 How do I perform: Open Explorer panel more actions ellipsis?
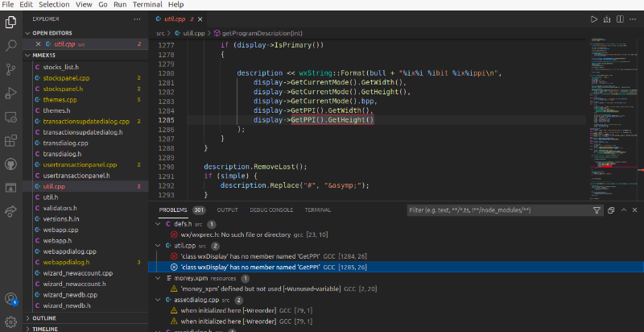tap(137, 19)
